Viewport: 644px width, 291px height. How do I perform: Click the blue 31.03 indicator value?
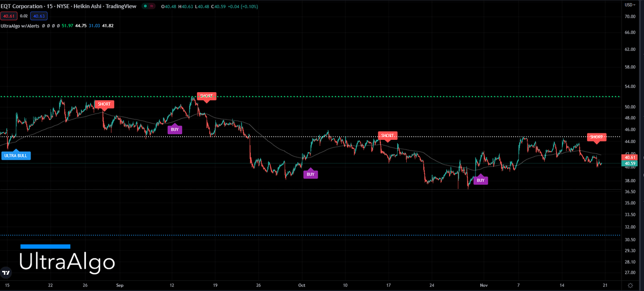click(x=96, y=26)
